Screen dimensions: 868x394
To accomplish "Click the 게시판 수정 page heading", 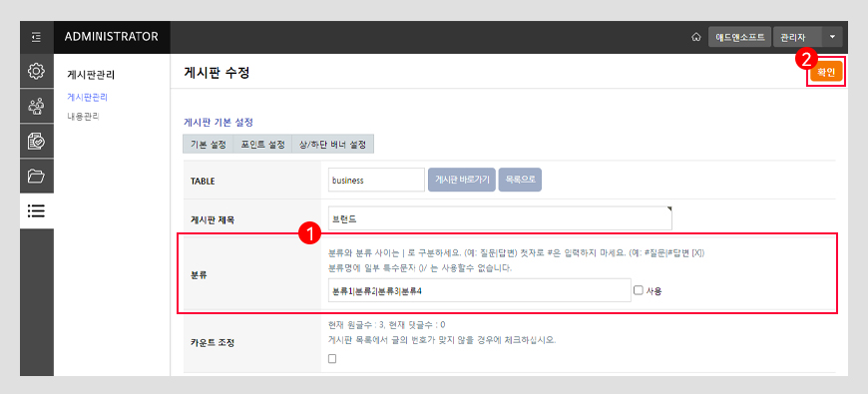I will click(217, 72).
